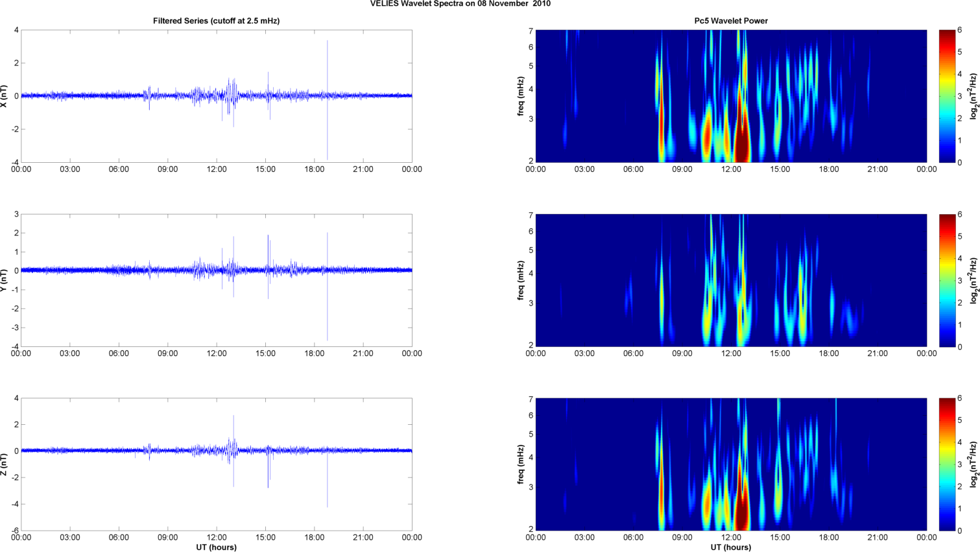Click the 'Z (nT)' axis label
Viewport: 980px width, 552px height.
[5, 464]
